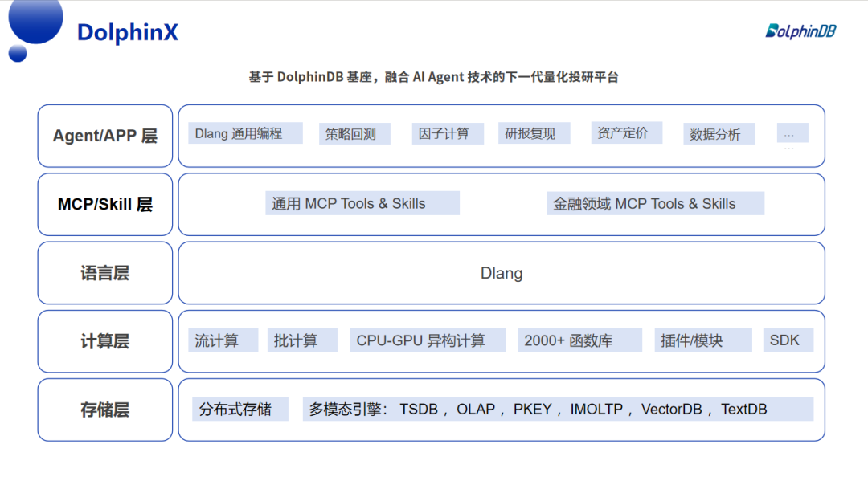Click the 'SDK' tag
Screen dimensions: 868x489
(788, 340)
